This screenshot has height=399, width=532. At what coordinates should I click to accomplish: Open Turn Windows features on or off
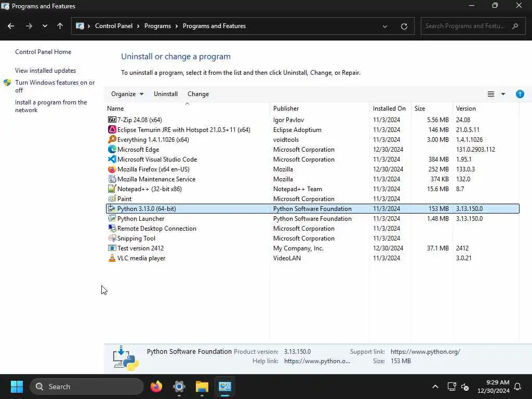(55, 86)
